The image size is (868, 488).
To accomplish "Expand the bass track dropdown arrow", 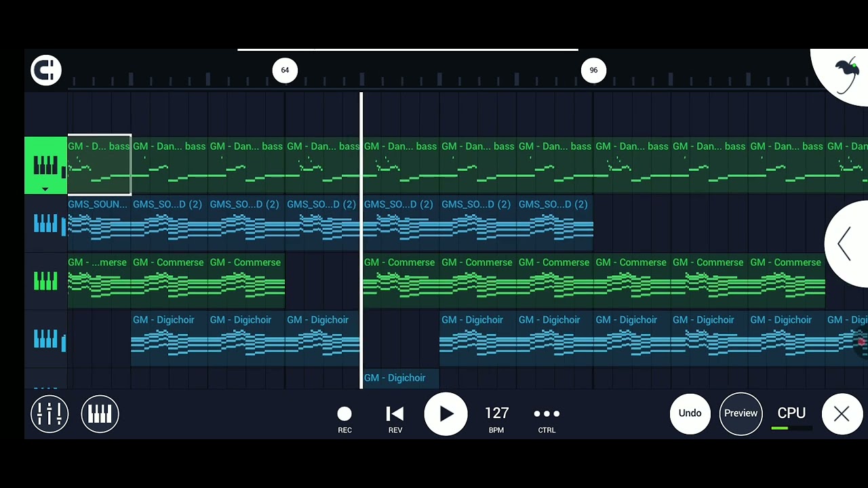I will [x=45, y=189].
